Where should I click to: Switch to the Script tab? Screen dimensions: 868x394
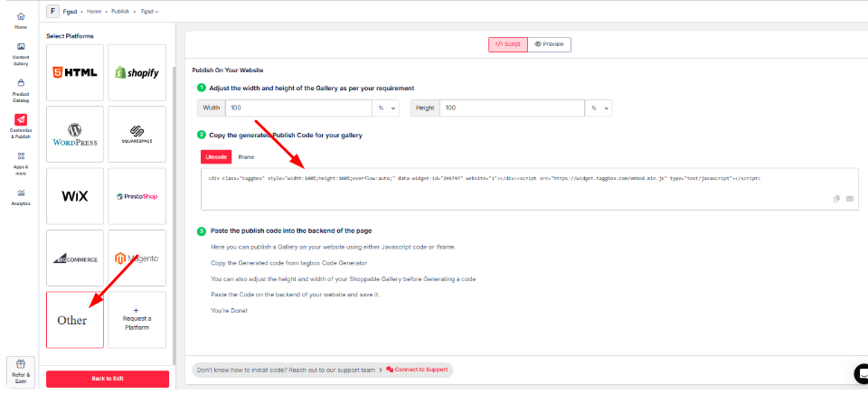click(x=507, y=44)
